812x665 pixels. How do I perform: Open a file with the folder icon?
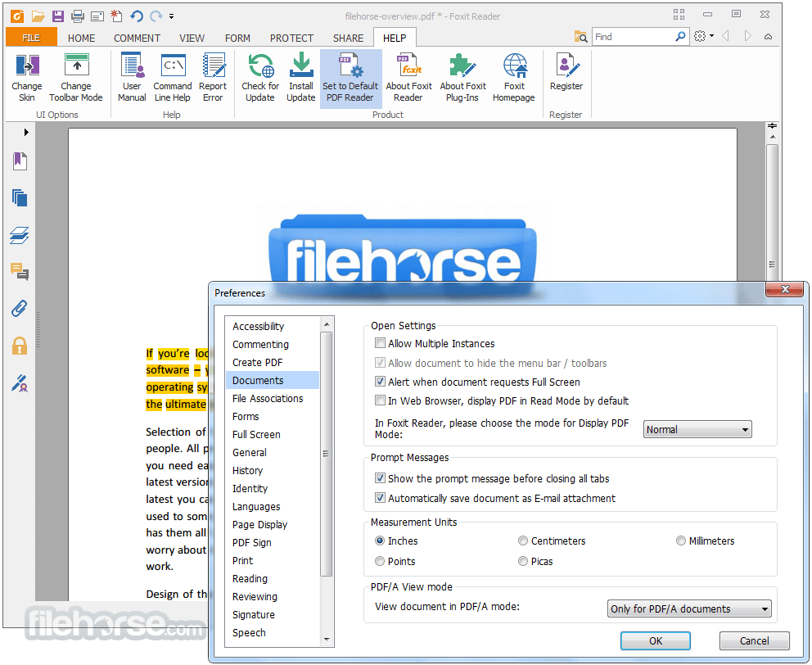(x=38, y=16)
